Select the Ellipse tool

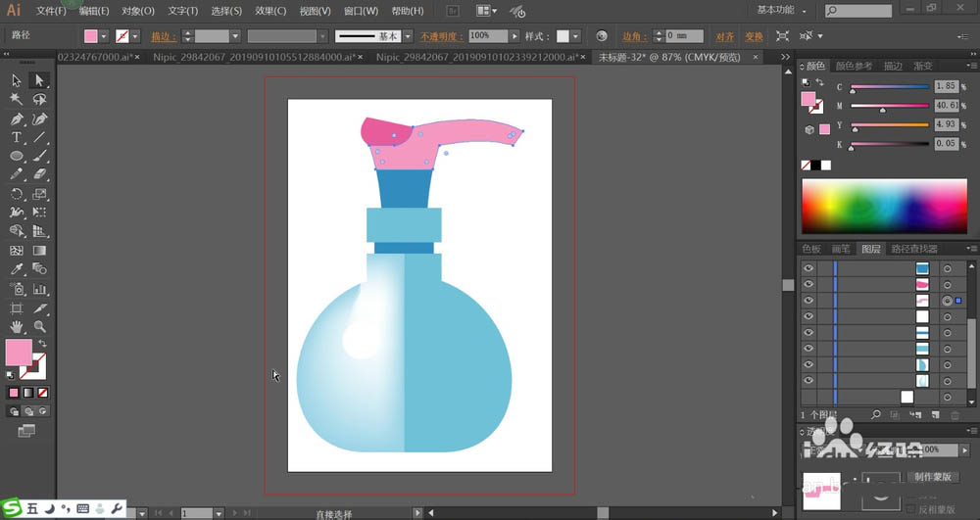(17, 156)
